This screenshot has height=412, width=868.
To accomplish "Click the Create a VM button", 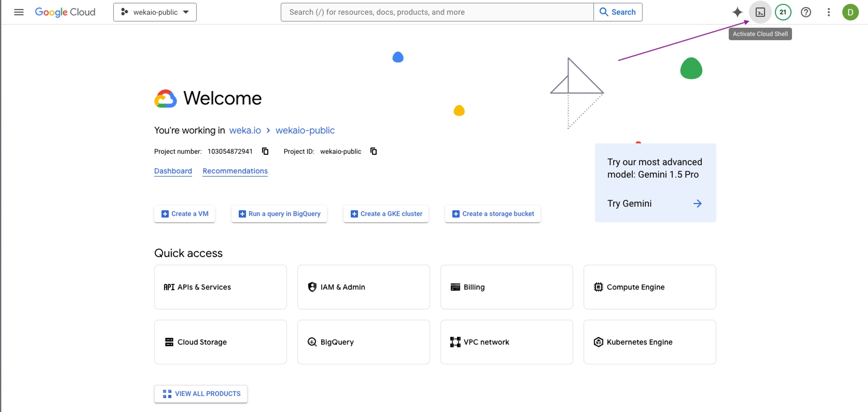I will coord(184,214).
